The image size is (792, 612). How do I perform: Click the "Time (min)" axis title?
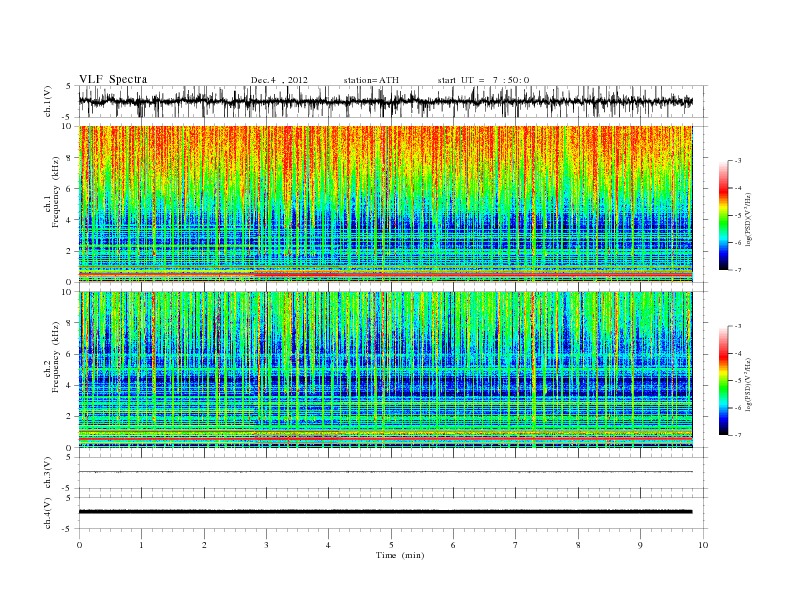[400, 555]
